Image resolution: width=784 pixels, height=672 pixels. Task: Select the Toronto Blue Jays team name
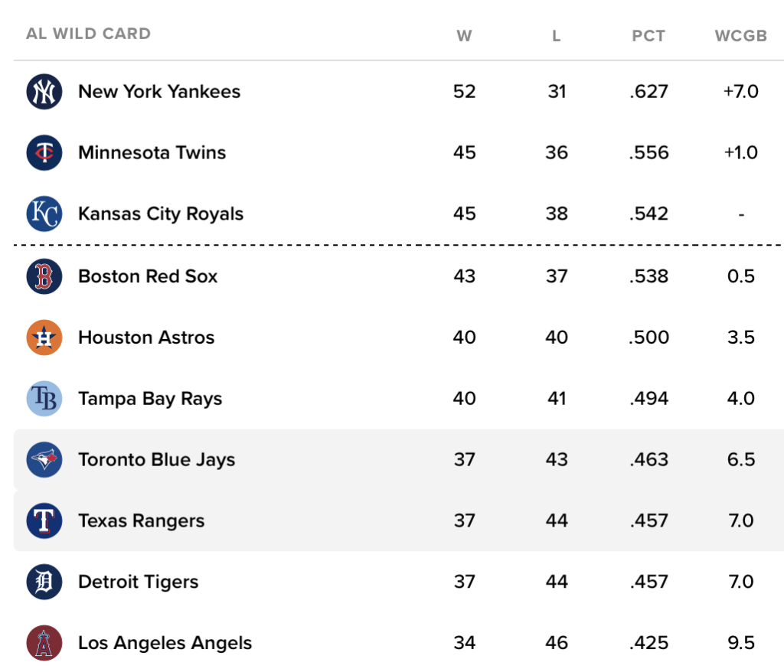click(156, 460)
